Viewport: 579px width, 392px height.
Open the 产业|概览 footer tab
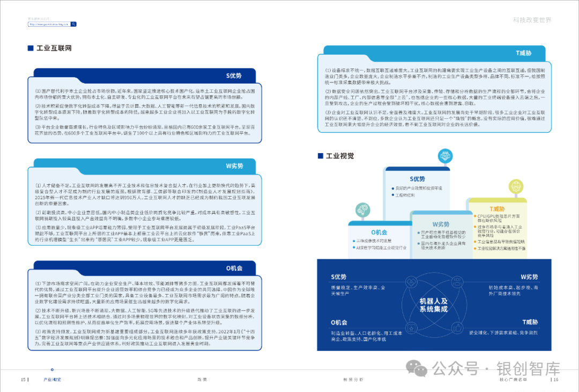[52, 380]
